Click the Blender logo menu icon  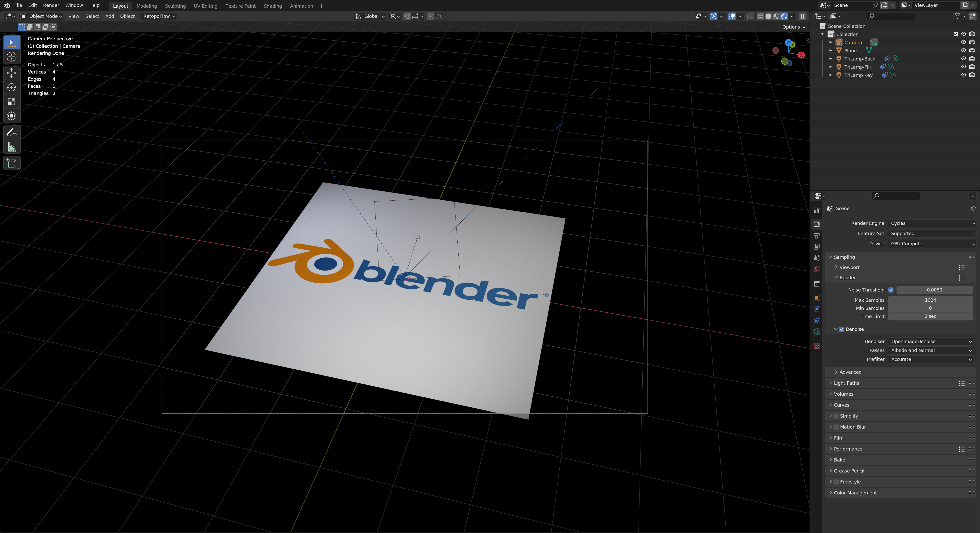click(x=6, y=5)
